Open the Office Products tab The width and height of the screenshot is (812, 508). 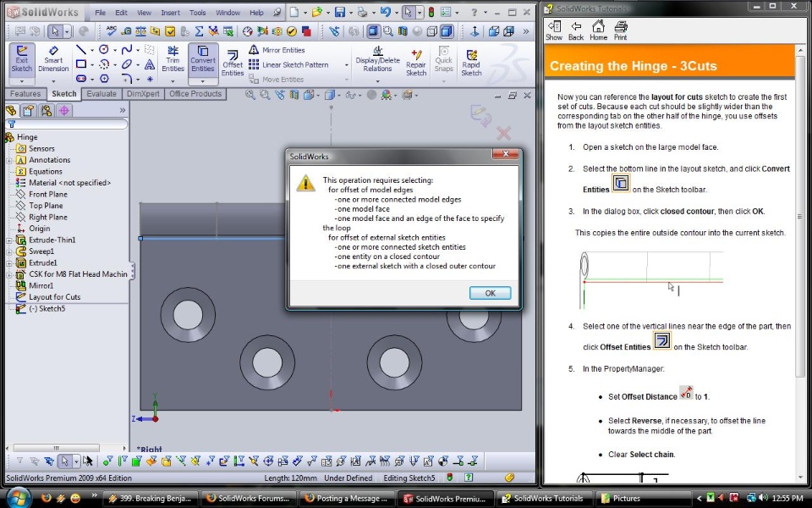click(x=195, y=94)
